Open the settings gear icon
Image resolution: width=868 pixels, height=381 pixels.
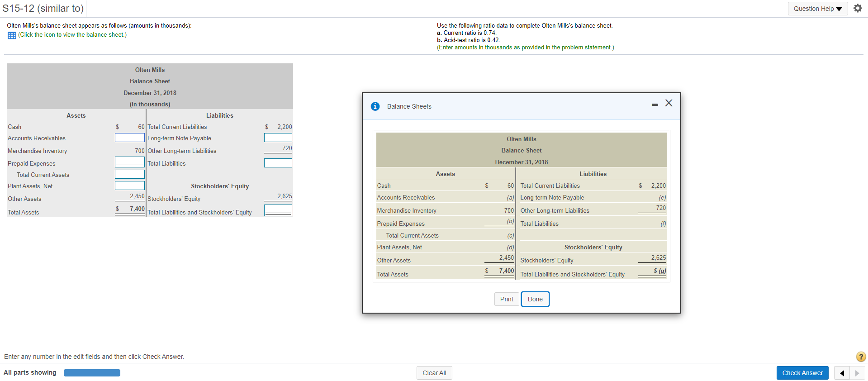[858, 8]
